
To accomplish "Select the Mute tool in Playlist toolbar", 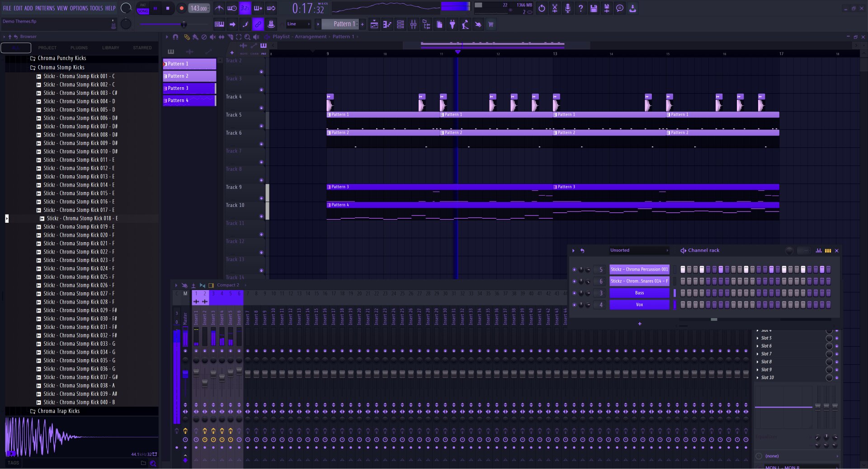I will point(212,37).
